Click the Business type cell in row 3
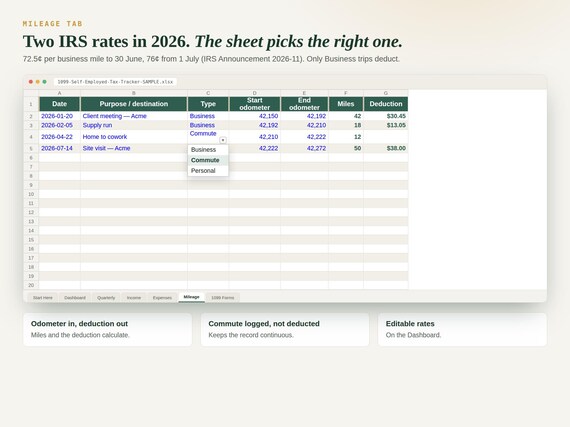570x427 pixels. 208,125
